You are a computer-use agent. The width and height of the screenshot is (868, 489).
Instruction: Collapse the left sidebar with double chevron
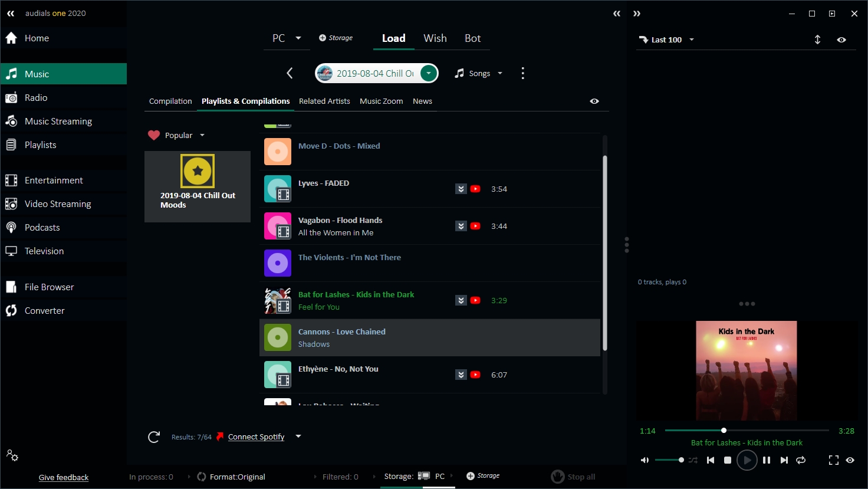click(11, 13)
